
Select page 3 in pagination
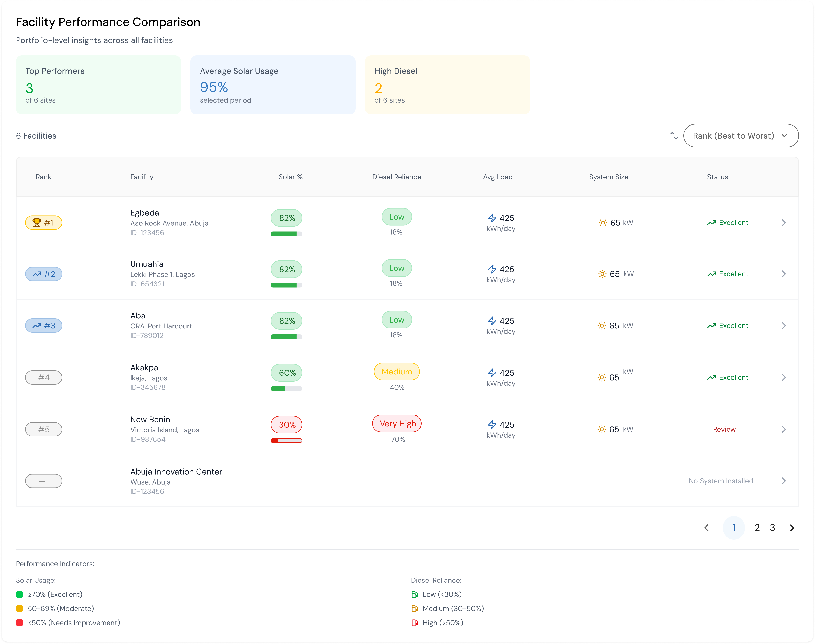[x=772, y=528]
